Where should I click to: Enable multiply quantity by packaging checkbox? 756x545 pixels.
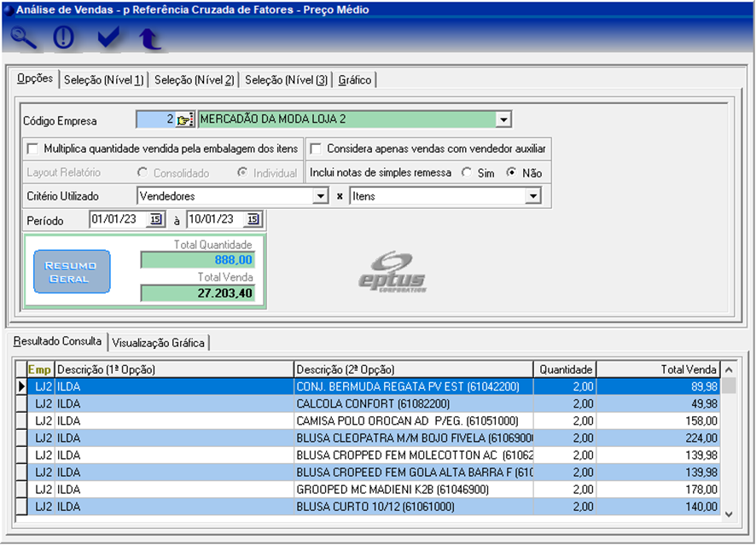[x=32, y=148]
